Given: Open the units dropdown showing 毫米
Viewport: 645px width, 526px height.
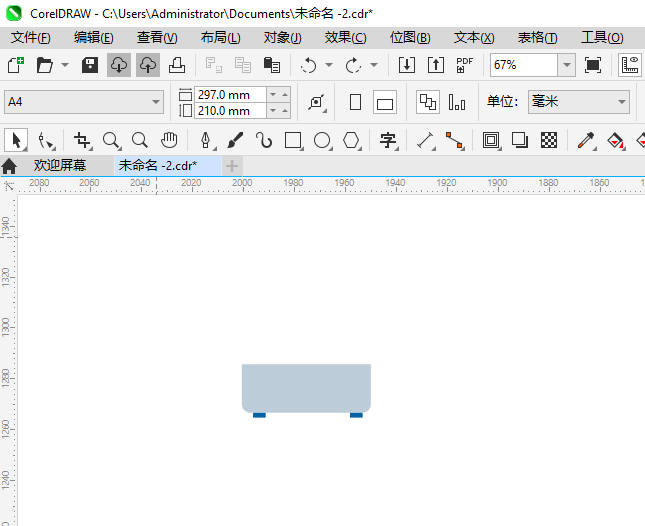Looking at the screenshot, I should (579, 102).
